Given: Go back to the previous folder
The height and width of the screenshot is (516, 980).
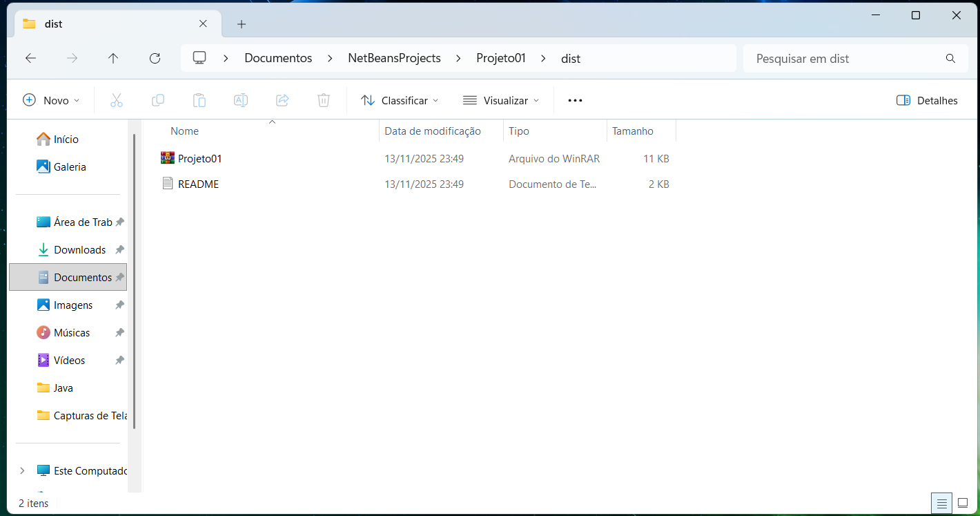Looking at the screenshot, I should (x=30, y=59).
